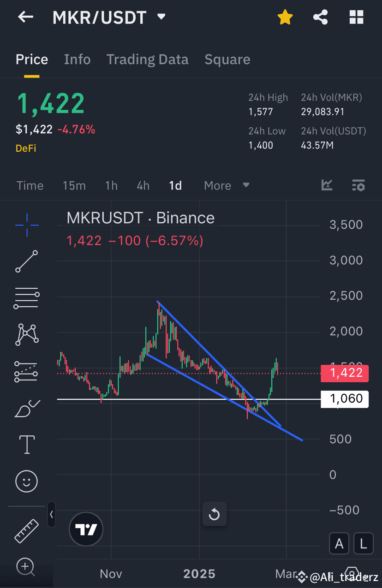Open the chart settings icon
The image size is (382, 588).
point(358,185)
